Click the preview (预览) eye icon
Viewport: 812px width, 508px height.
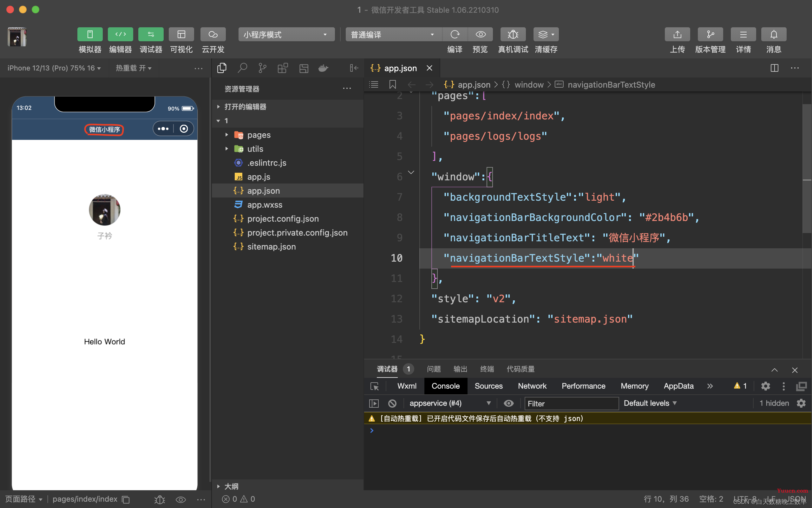(481, 34)
